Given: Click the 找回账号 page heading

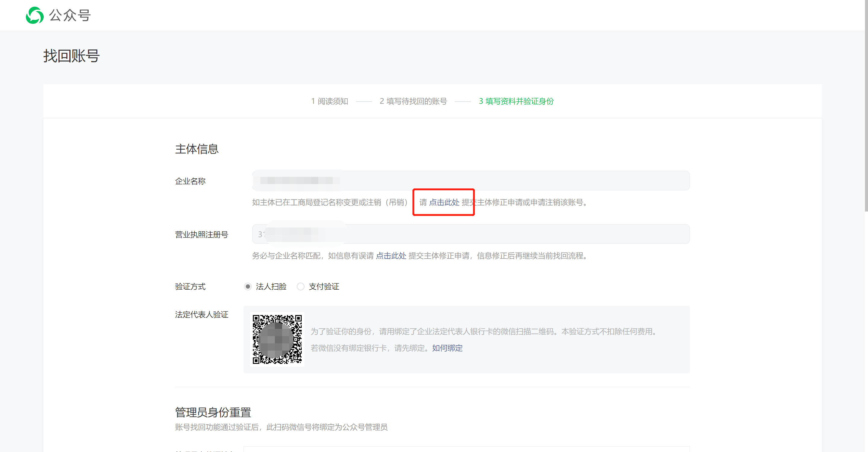Looking at the screenshot, I should (71, 56).
